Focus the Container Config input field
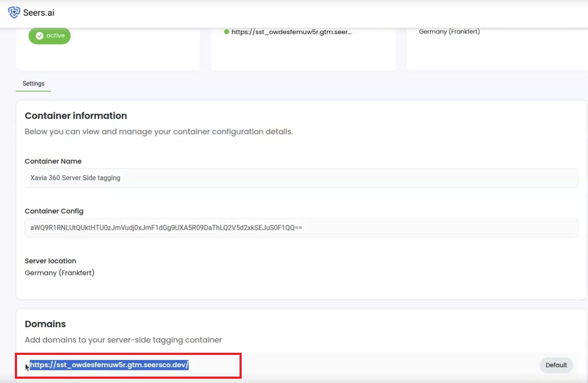Viewport: 588px width, 383px height. (301, 228)
